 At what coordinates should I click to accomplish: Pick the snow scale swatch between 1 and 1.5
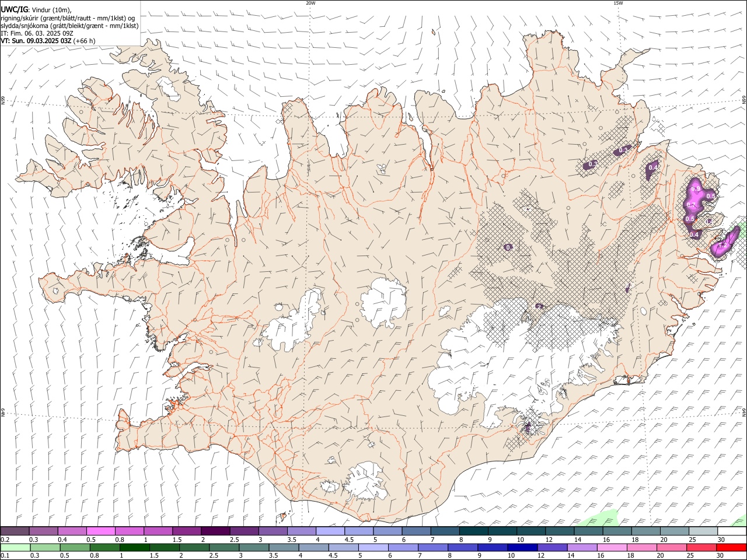tap(158, 531)
